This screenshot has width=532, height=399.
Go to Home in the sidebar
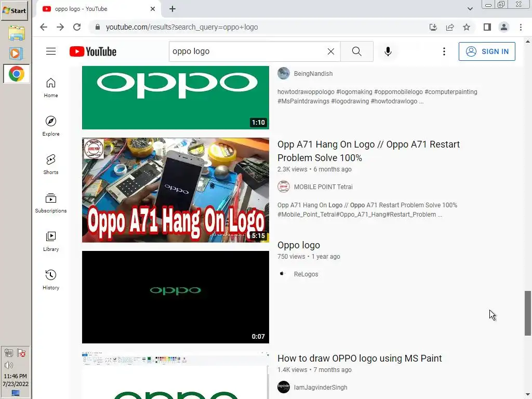(51, 87)
